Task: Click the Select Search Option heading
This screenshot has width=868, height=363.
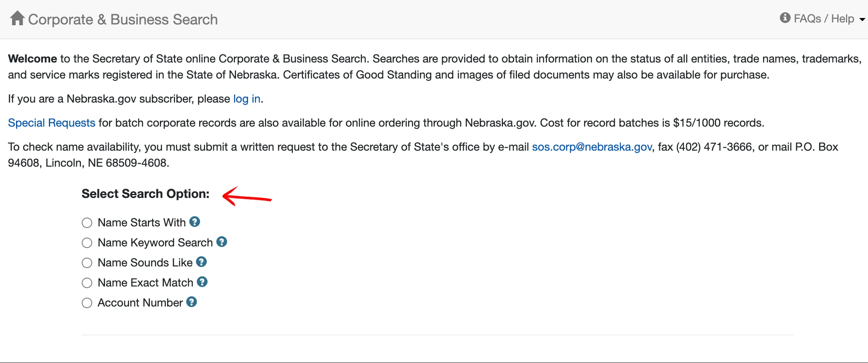Action: tap(145, 194)
